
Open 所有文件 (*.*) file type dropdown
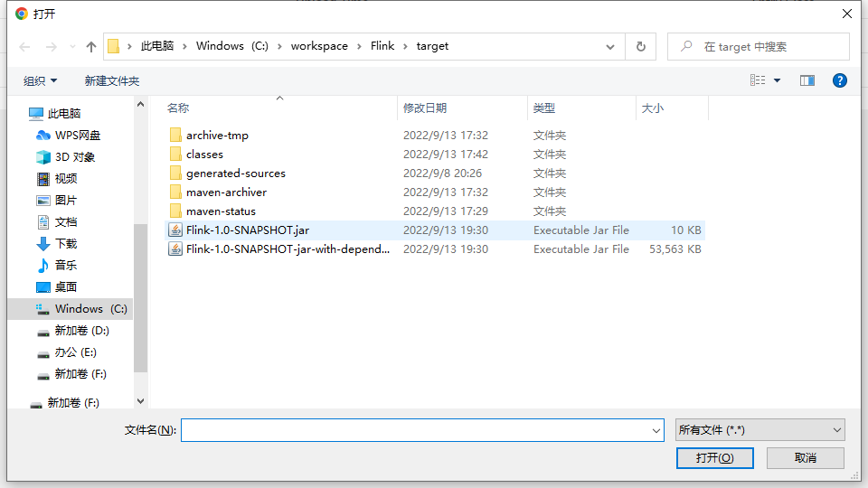760,430
